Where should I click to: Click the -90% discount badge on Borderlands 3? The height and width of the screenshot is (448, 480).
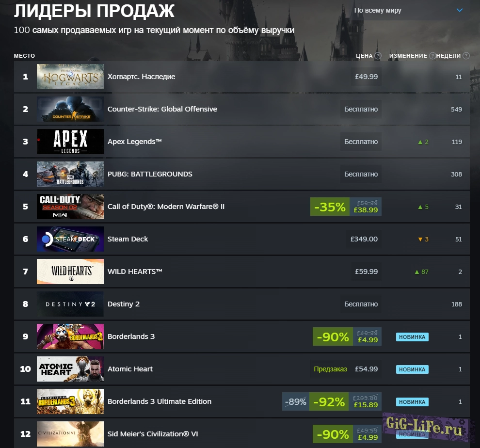[333, 336]
